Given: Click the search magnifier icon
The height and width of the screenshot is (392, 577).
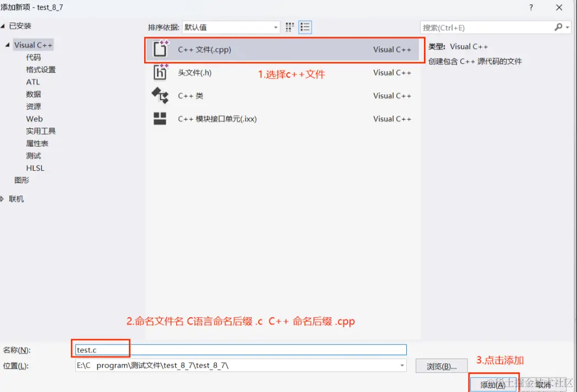Looking at the screenshot, I should tap(558, 27).
